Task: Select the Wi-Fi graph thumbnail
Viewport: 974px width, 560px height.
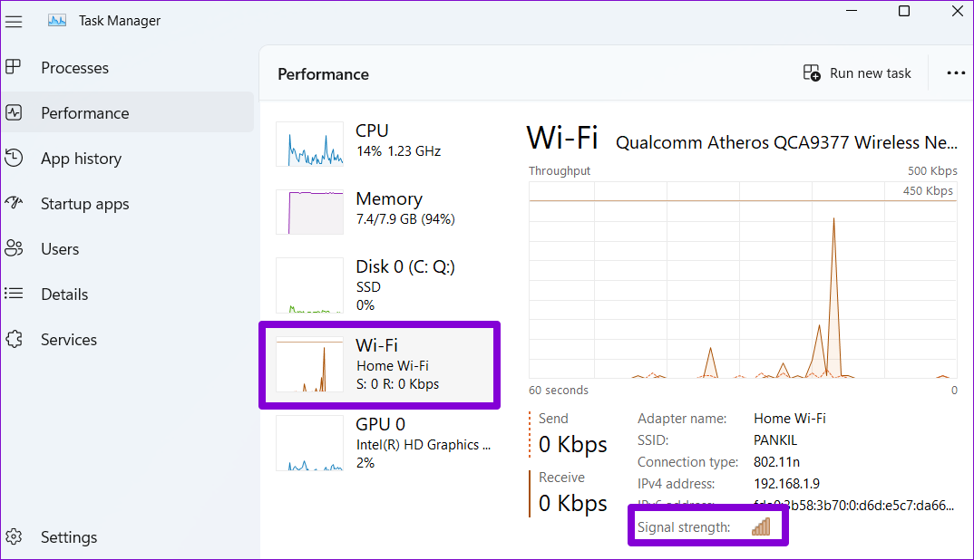Action: (309, 364)
